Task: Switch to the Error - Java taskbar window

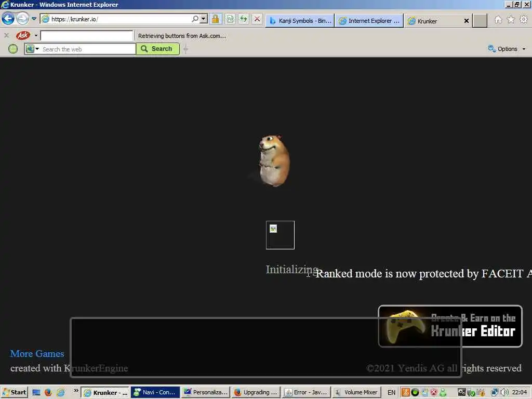Action: pos(307,392)
